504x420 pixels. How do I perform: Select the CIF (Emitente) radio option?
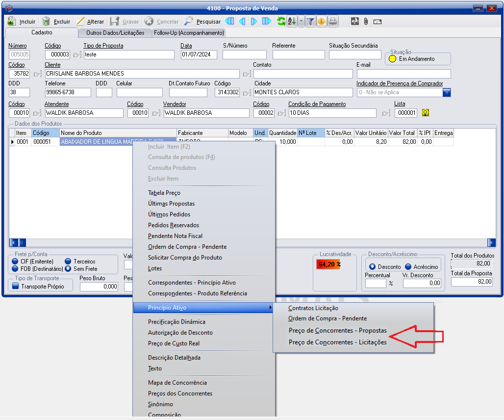15,262
